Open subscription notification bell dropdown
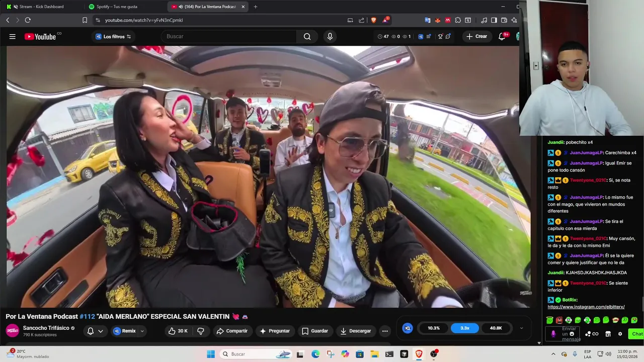Screen dimensions: 644x362 tap(95, 331)
